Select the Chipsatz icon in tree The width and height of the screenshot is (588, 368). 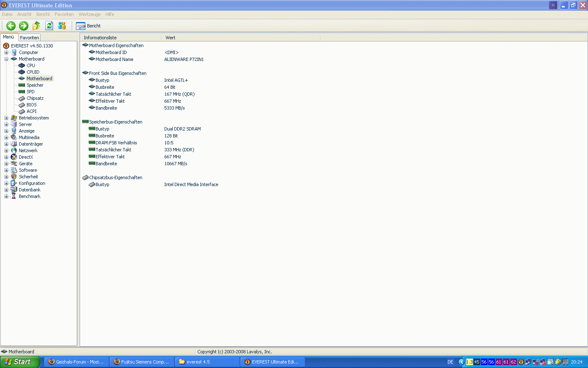22,98
